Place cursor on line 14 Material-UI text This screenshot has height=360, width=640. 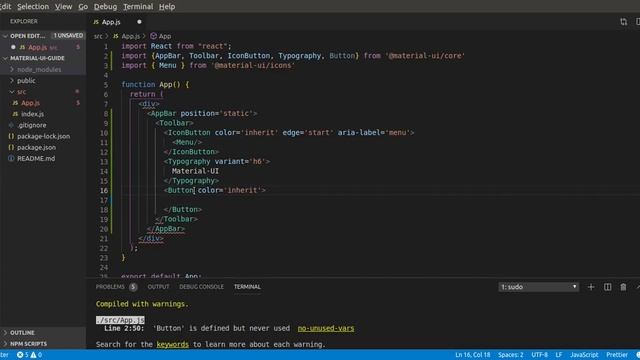(x=195, y=171)
